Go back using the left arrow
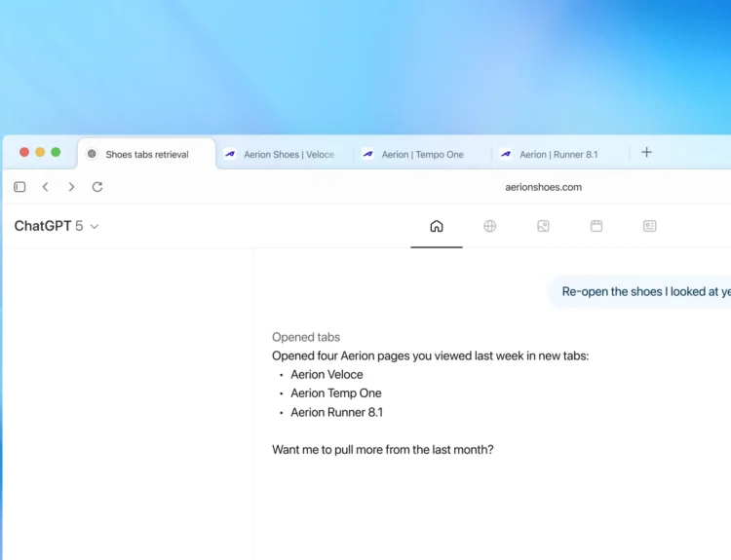 (45, 187)
